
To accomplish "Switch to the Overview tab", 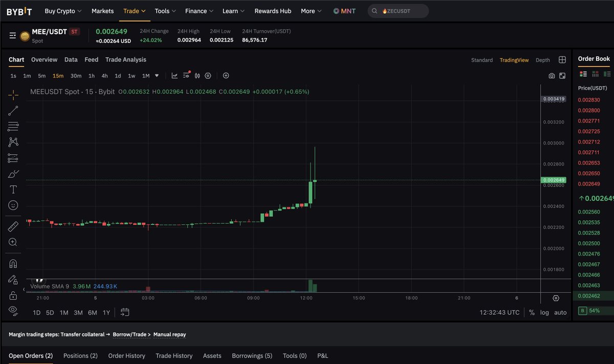I will [44, 60].
